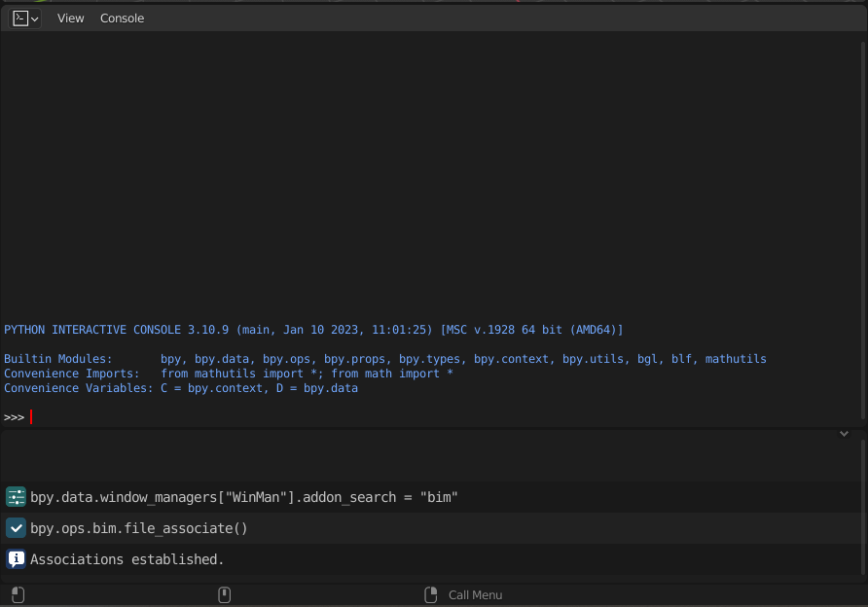The height and width of the screenshot is (607, 868).
Task: Click the checkmark icon next to file_associate operator
Action: [x=16, y=527]
